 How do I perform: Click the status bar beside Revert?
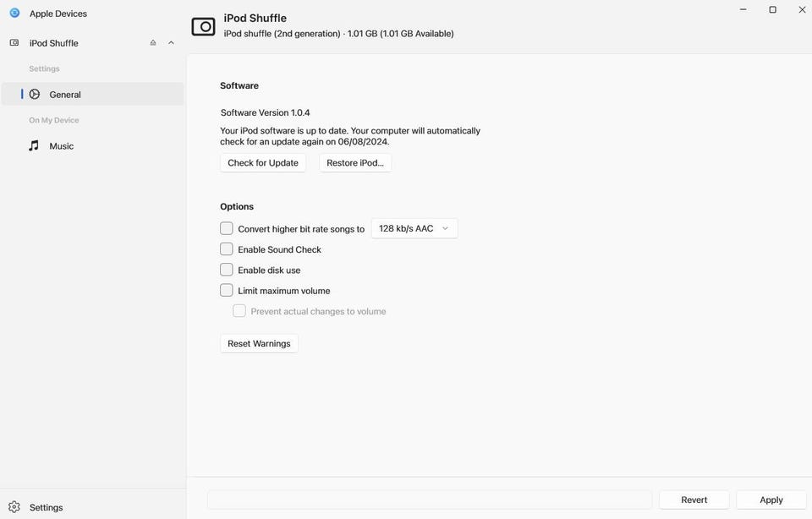(x=430, y=500)
